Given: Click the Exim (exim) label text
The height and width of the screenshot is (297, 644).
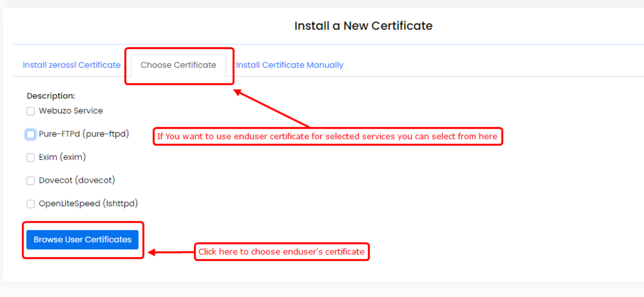Looking at the screenshot, I should pyautogui.click(x=62, y=157).
